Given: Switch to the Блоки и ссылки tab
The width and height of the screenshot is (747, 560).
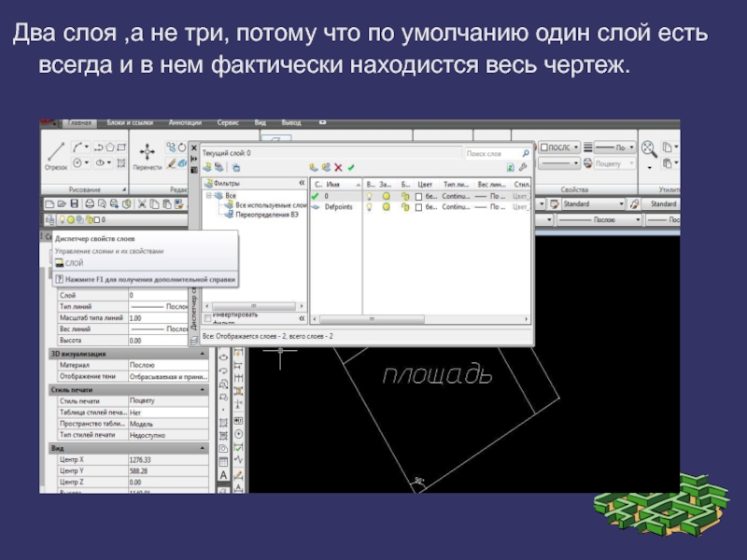Looking at the screenshot, I should click(x=130, y=123).
